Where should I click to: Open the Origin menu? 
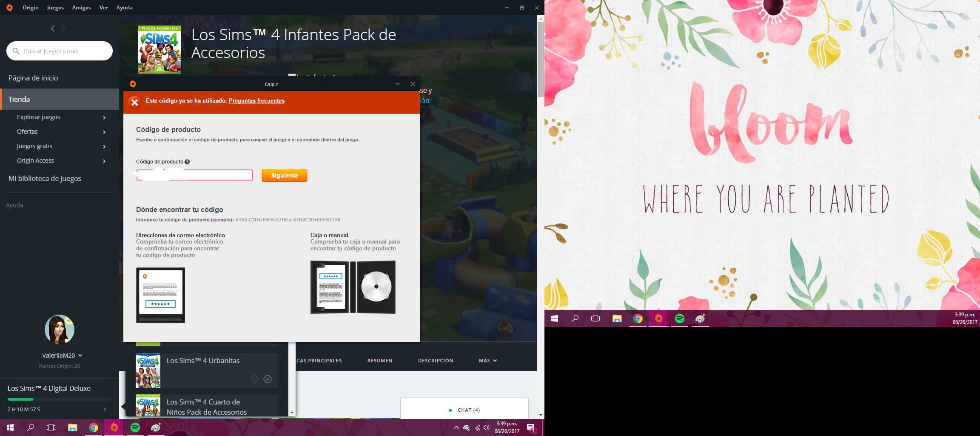pos(31,8)
